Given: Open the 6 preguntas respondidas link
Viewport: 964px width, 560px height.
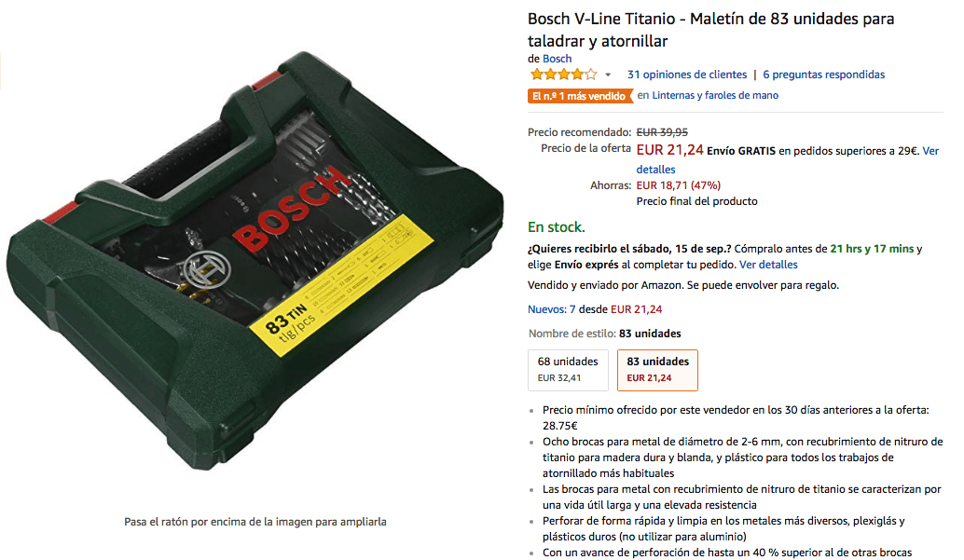Looking at the screenshot, I should 824,75.
